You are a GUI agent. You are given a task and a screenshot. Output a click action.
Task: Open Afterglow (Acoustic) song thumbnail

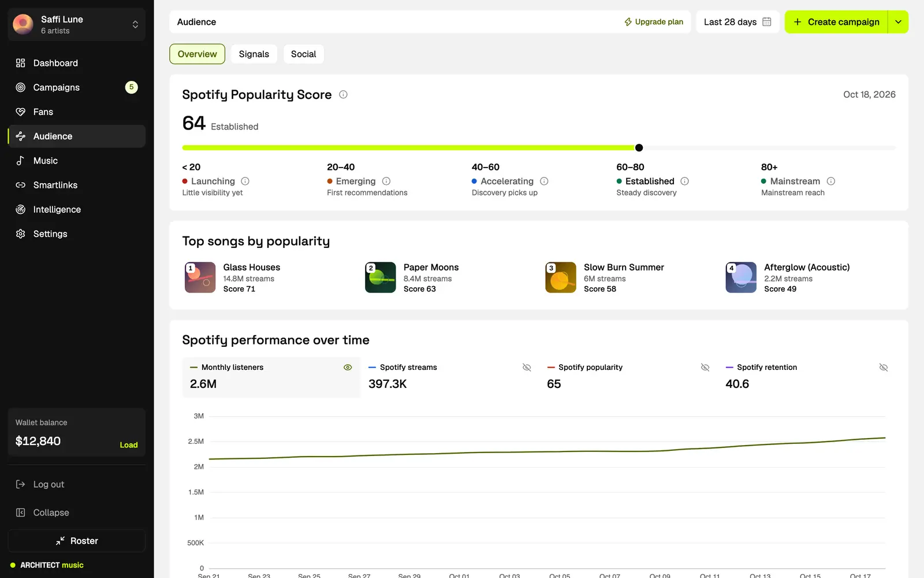tap(741, 277)
